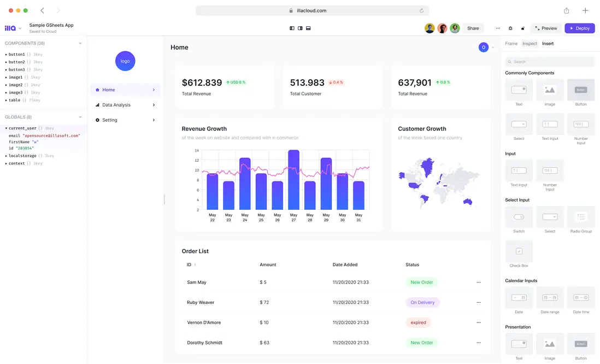Select the Image component in Insert panel
Image resolution: width=600 pixels, height=364 pixels.
(x=550, y=91)
